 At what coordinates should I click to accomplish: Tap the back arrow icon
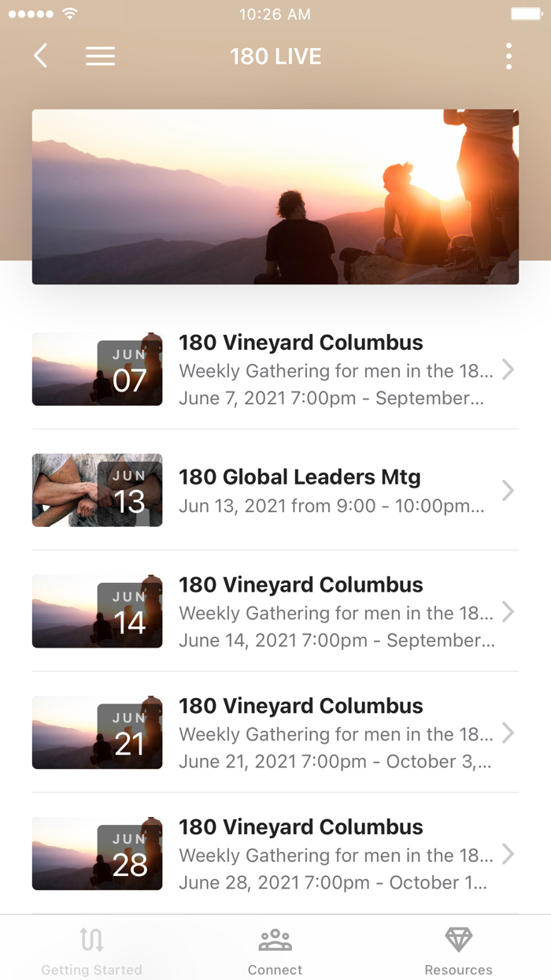point(41,56)
